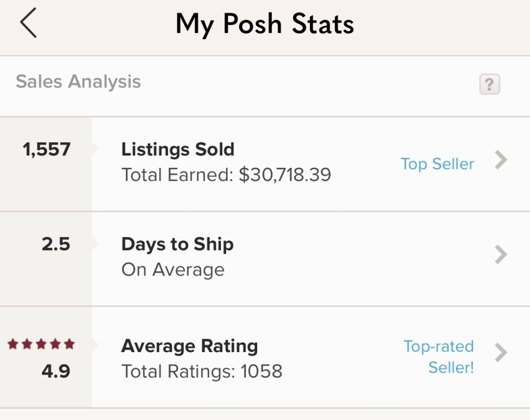Click the 1,557 listings count
The width and height of the screenshot is (530, 420).
pyautogui.click(x=47, y=150)
